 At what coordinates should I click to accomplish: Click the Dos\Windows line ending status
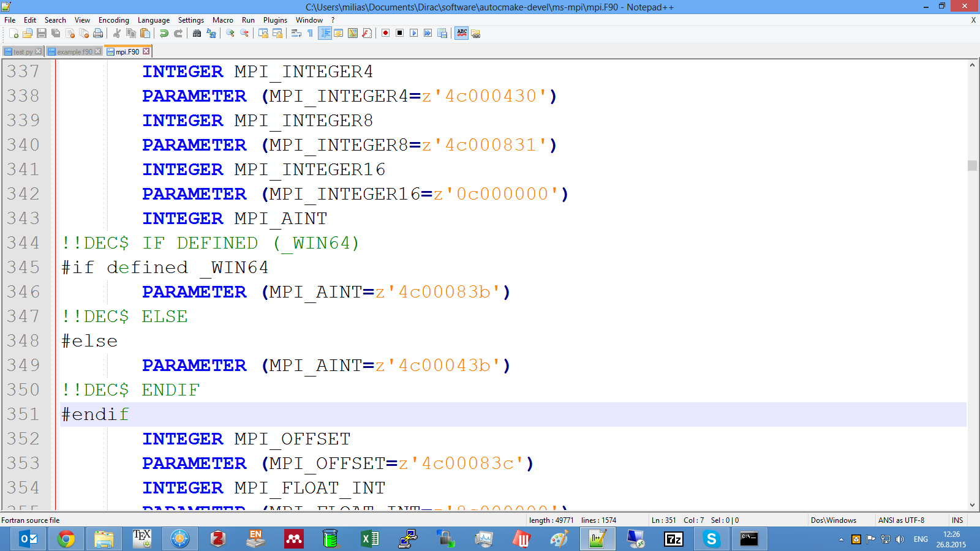tap(834, 520)
